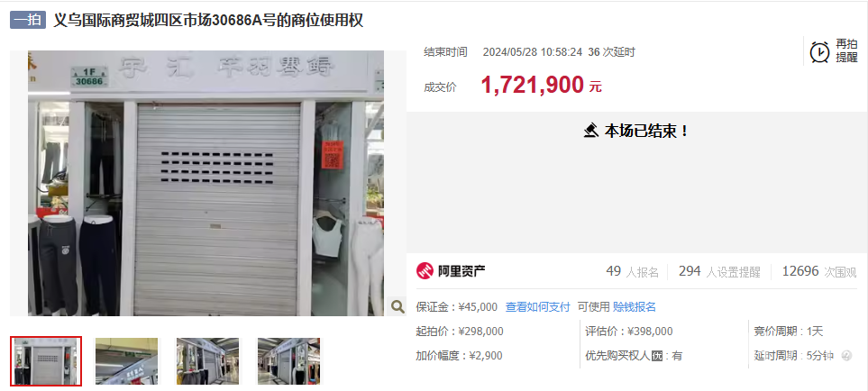Select the fourth thumbnail of market aisle
Image resolution: width=868 pixels, height=391 pixels.
tap(288, 361)
